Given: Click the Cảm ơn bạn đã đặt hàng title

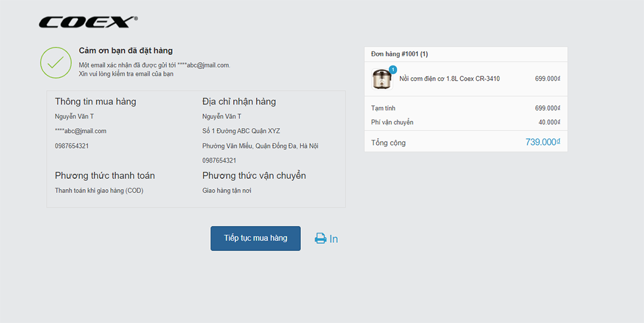Looking at the screenshot, I should tap(126, 51).
